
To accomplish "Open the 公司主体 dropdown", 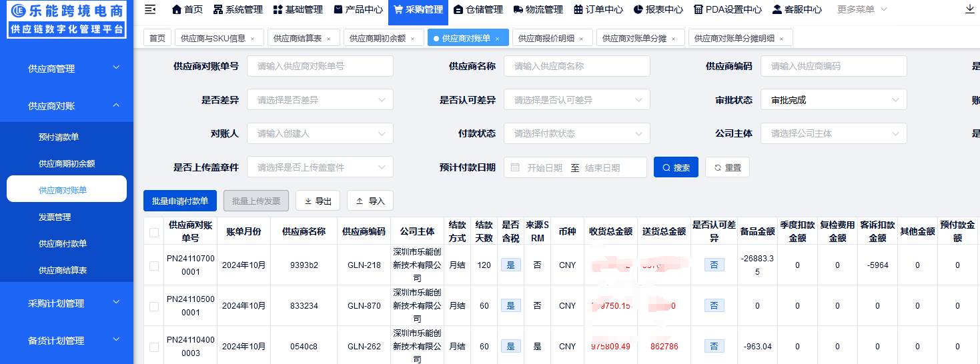I will 834,133.
